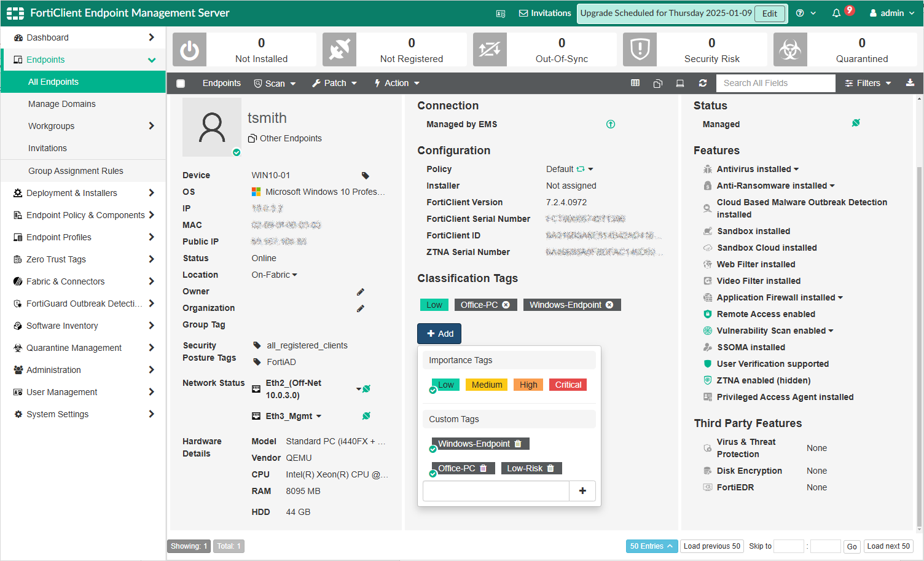Click the notifications bell icon

click(836, 14)
